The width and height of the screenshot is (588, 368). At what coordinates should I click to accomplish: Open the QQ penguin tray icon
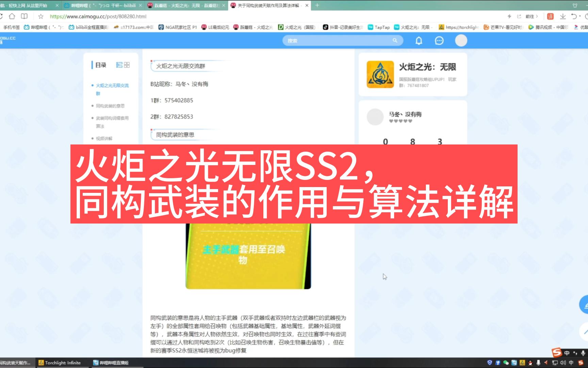pyautogui.click(x=530, y=363)
